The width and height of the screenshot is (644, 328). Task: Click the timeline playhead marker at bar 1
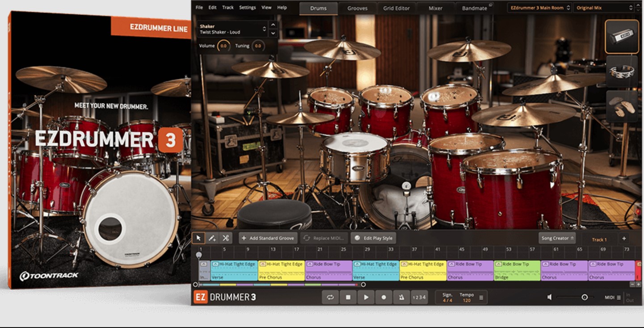199,255
